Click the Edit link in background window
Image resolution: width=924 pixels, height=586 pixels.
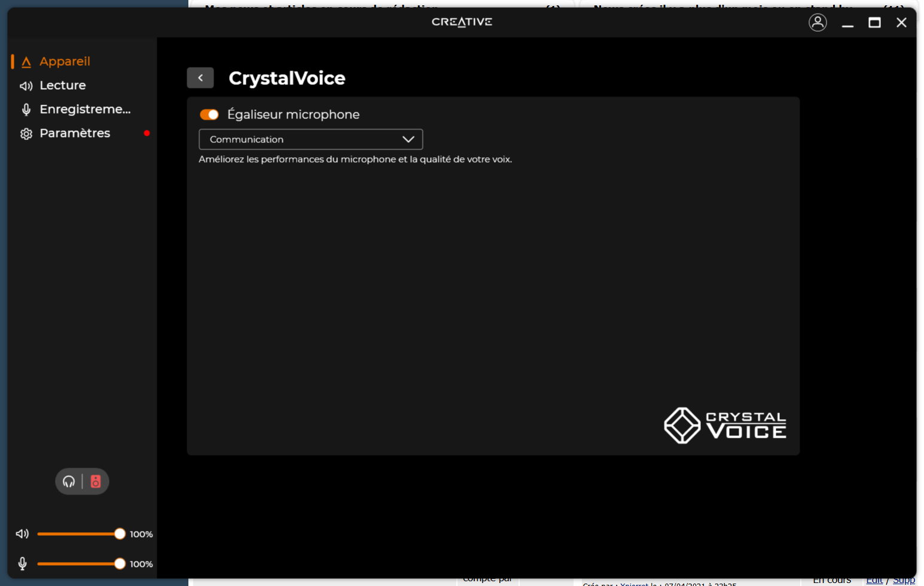coord(874,580)
